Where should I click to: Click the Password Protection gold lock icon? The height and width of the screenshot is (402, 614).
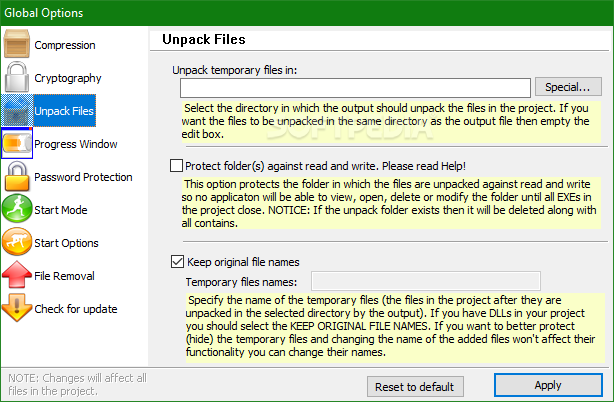[x=17, y=177]
